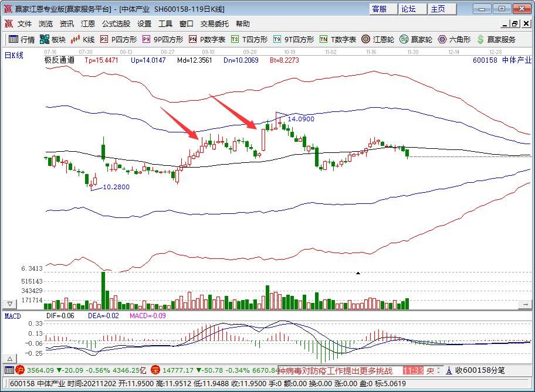Open the 工具 menu

coord(165,23)
